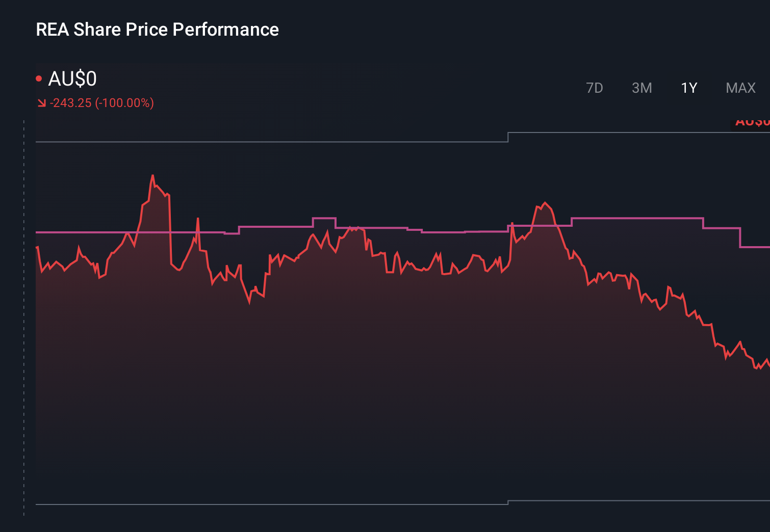This screenshot has height=532, width=770.
Task: Click the gray upper reference line
Action: (x=255, y=143)
